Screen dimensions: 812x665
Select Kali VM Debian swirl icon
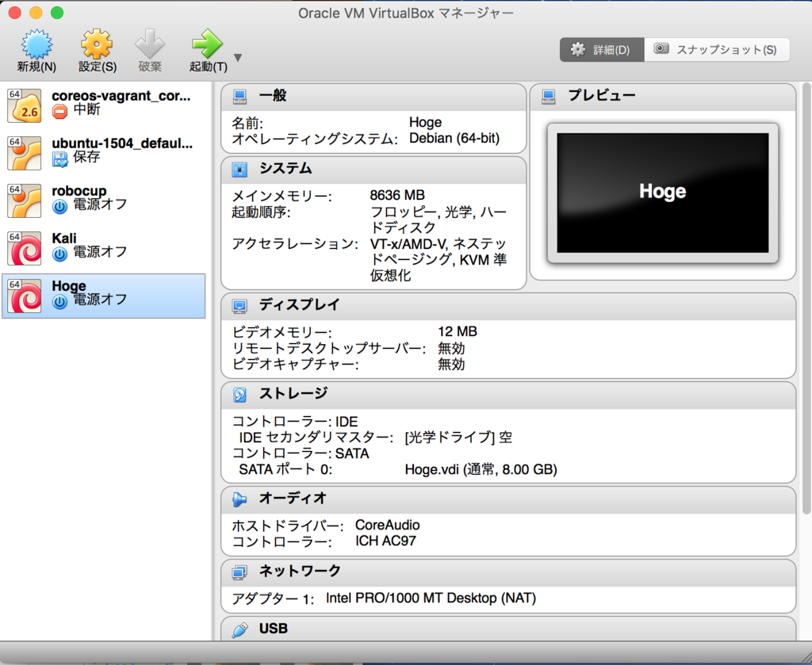[24, 248]
